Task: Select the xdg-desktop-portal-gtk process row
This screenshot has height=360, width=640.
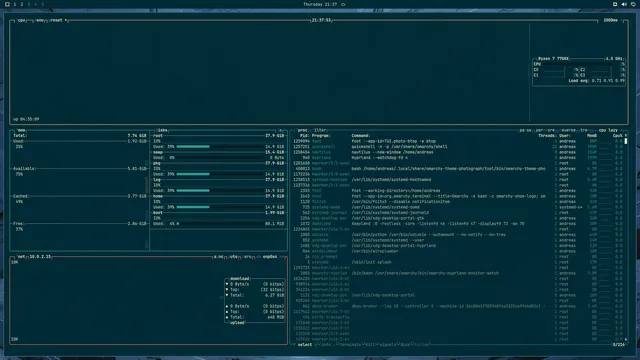Action: (x=458, y=218)
